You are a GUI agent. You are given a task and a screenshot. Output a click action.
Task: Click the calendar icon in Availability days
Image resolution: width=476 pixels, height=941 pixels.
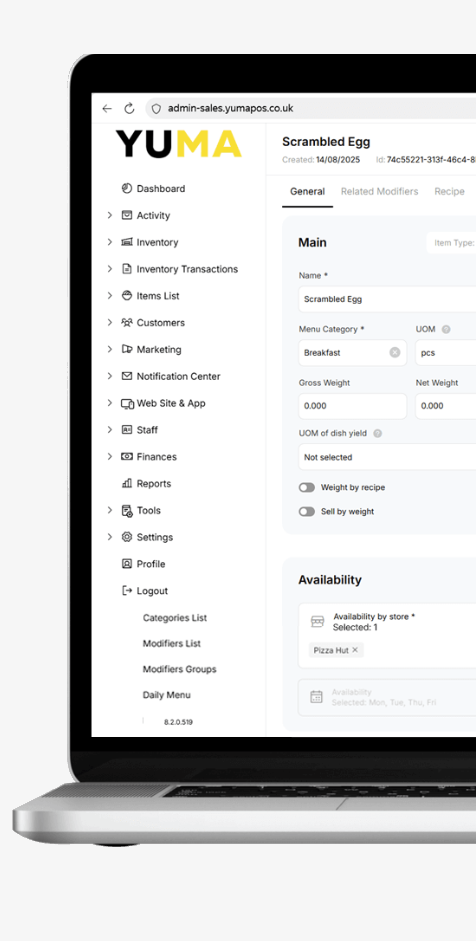[x=316, y=697]
